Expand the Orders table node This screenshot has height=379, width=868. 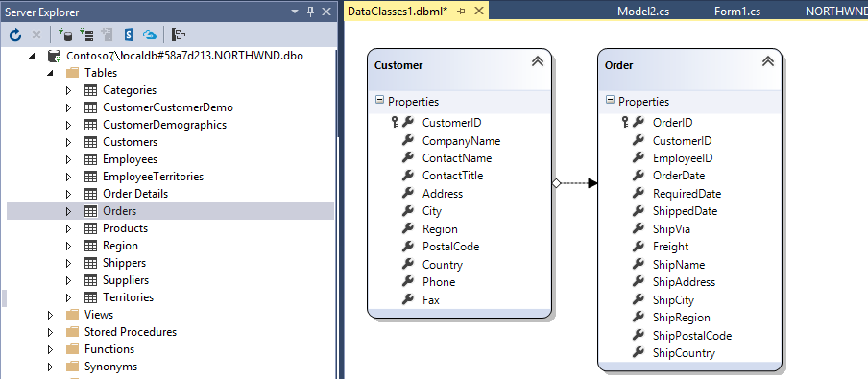pyautogui.click(x=68, y=211)
